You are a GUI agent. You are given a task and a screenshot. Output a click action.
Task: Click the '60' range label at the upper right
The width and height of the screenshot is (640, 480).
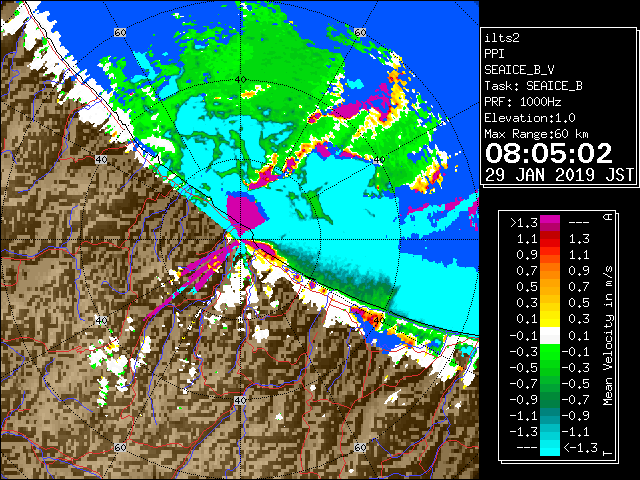coord(360,32)
